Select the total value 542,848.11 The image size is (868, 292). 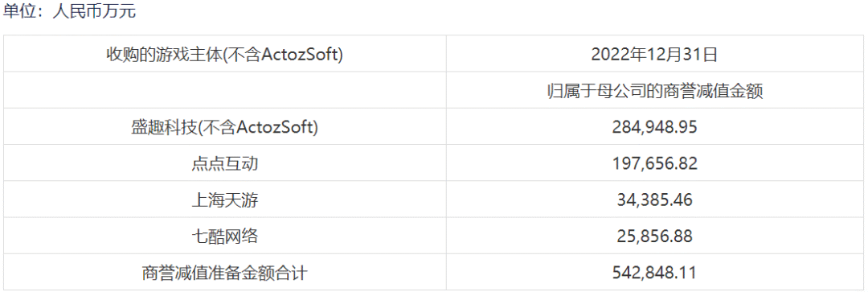[x=654, y=273]
